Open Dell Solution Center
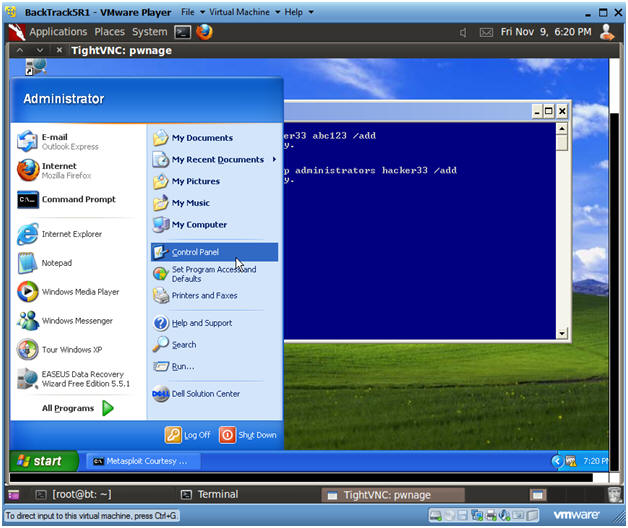This screenshot has width=628, height=528. coord(196,394)
